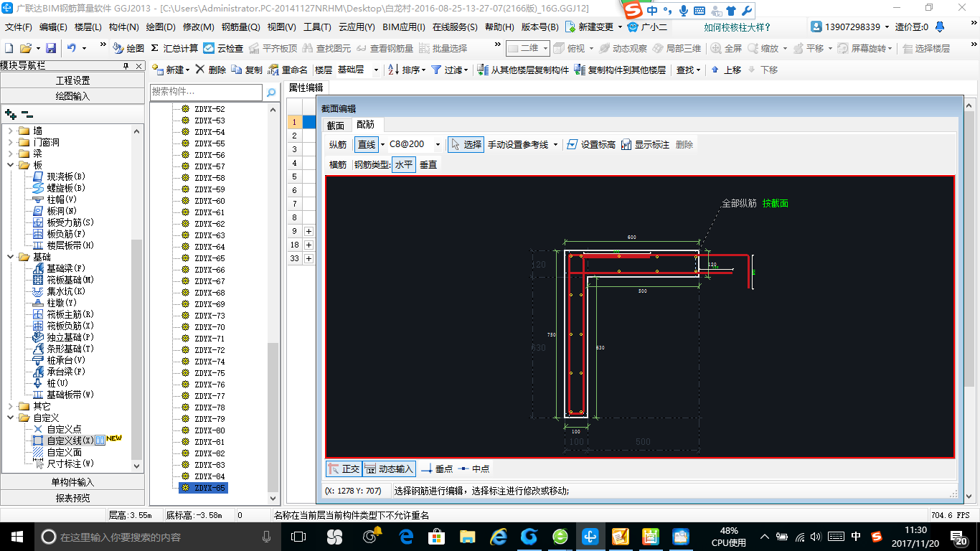Image resolution: width=980 pixels, height=551 pixels.
Task: Click the Undo arrow icon
Action: pos(72,48)
